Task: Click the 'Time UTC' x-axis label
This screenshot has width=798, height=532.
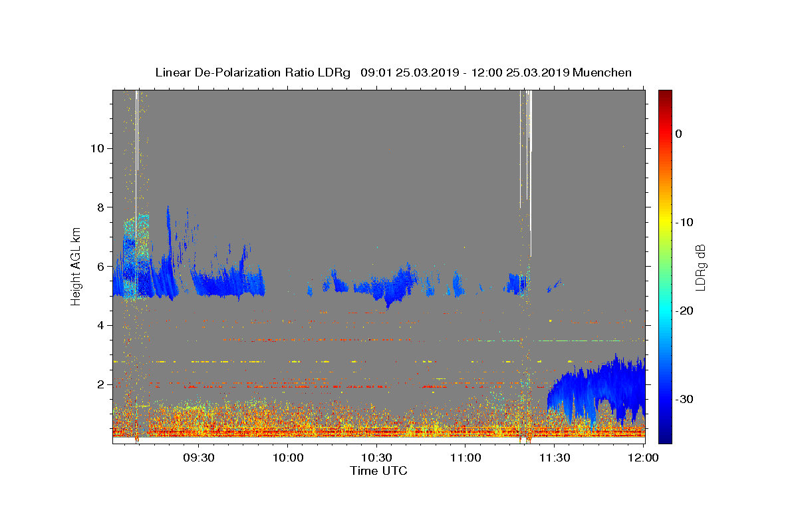Action: (x=378, y=471)
